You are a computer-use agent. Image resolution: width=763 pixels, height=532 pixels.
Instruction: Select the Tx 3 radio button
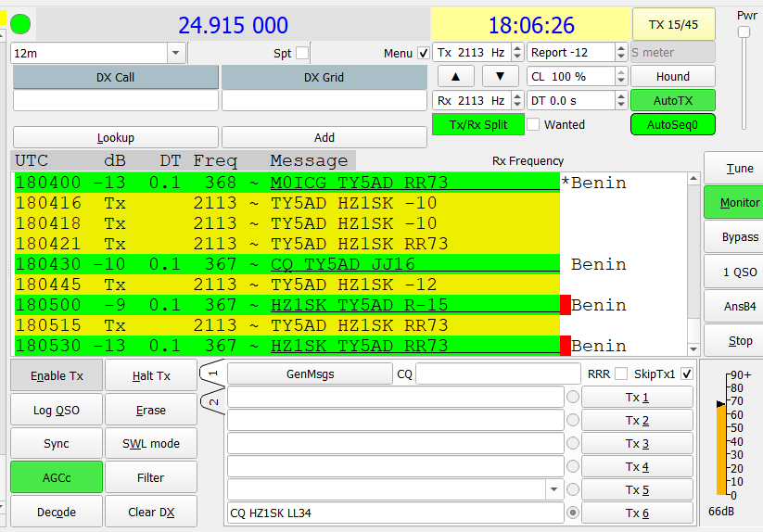click(x=573, y=443)
